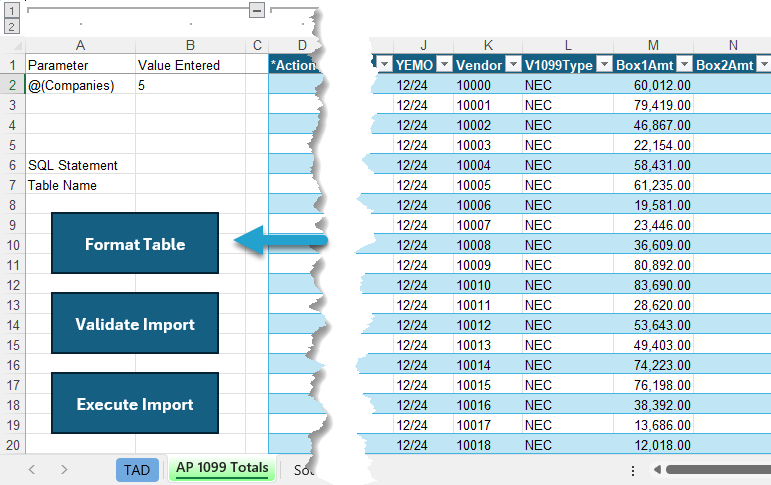Click the Parameter header cell
The image size is (771, 485).
[x=80, y=65]
